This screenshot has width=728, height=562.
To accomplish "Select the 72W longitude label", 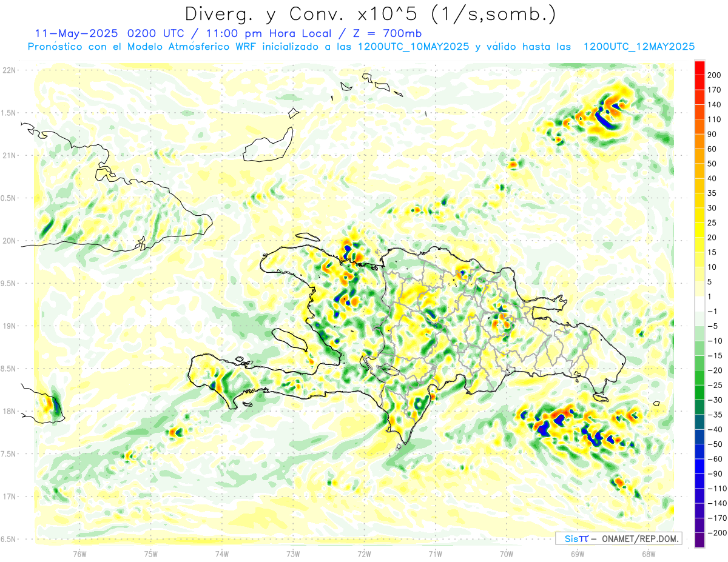I will pyautogui.click(x=364, y=554).
